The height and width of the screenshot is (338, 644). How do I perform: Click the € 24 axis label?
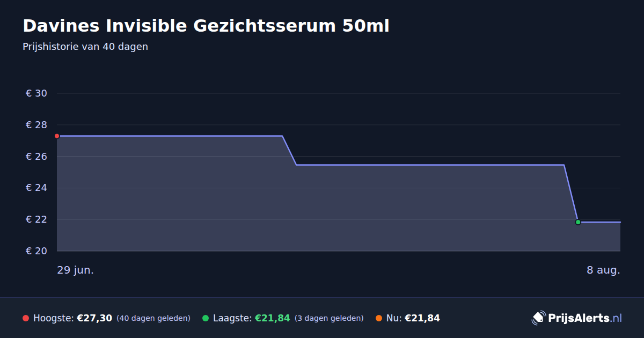36,188
